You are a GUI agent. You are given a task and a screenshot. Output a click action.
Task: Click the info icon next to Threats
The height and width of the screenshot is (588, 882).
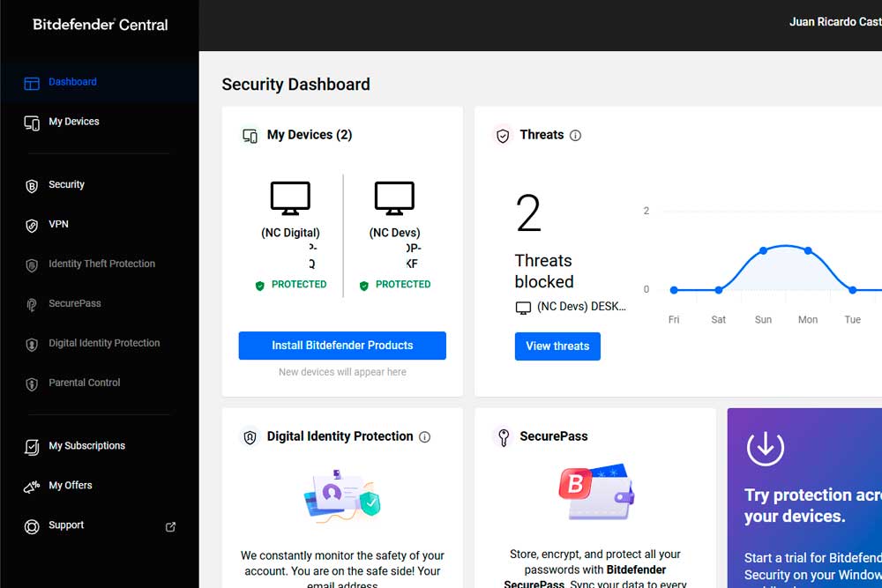coord(575,136)
